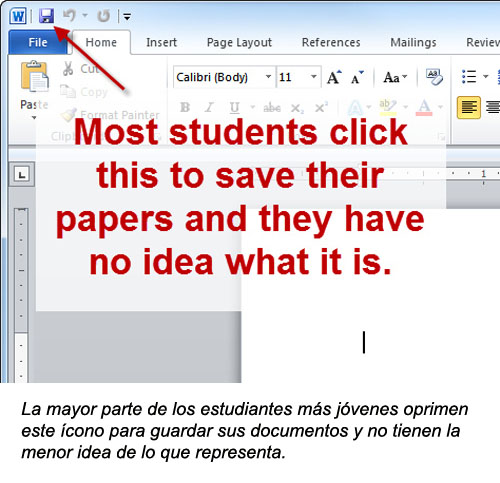Viewport: 500px width, 483px height.
Task: Open the Change Case Aa menu
Action: click(x=395, y=77)
